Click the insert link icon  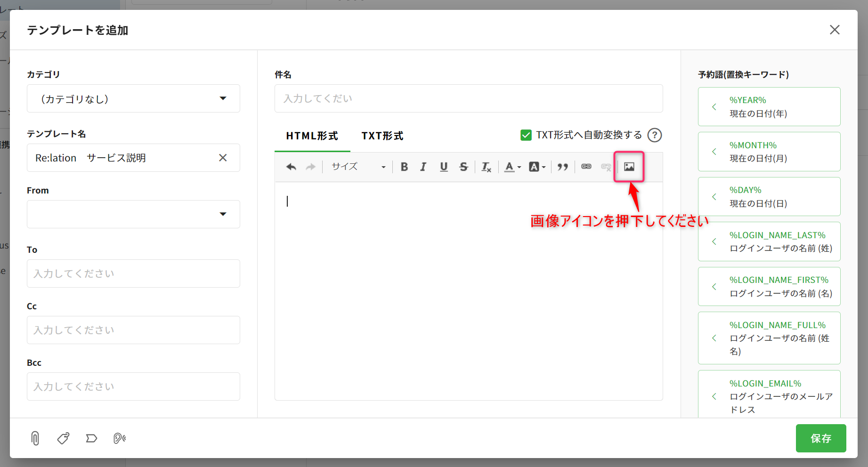pyautogui.click(x=586, y=167)
